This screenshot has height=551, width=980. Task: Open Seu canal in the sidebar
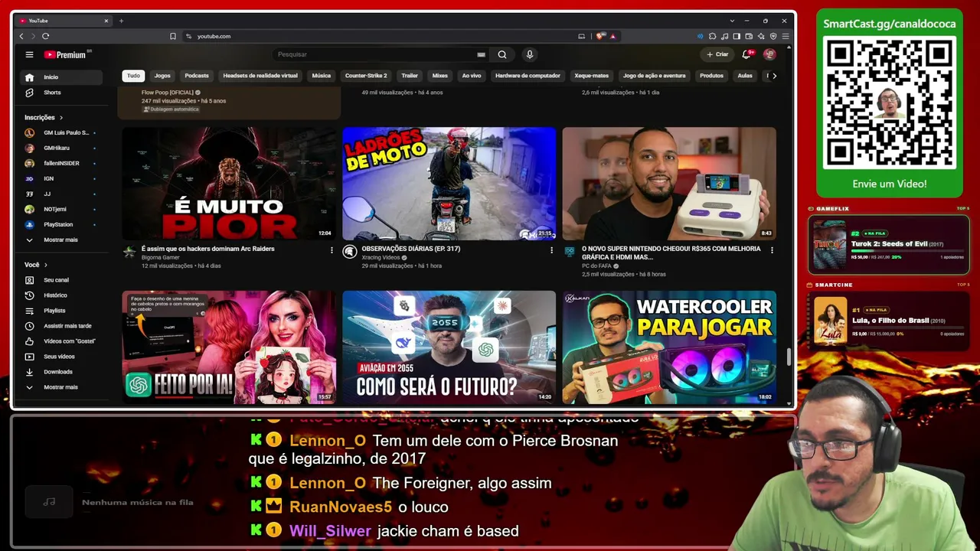coord(61,280)
